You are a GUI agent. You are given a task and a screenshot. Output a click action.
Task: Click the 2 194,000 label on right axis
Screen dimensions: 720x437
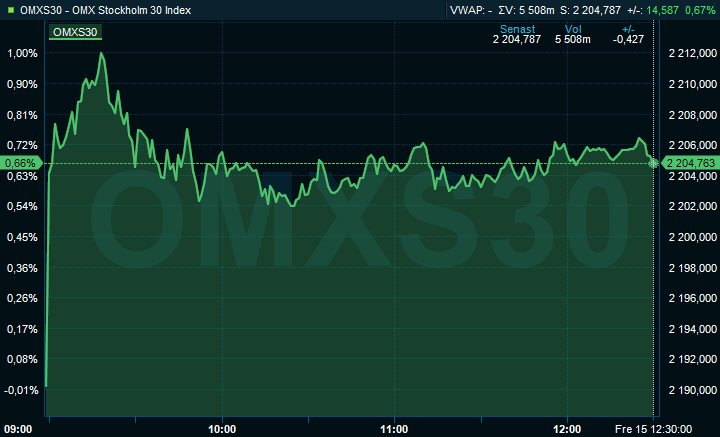[x=692, y=329]
